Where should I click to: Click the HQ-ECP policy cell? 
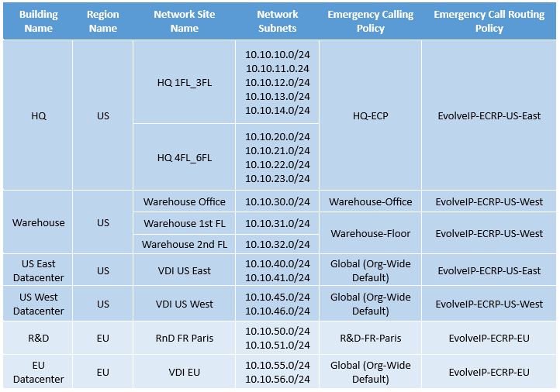370,115
